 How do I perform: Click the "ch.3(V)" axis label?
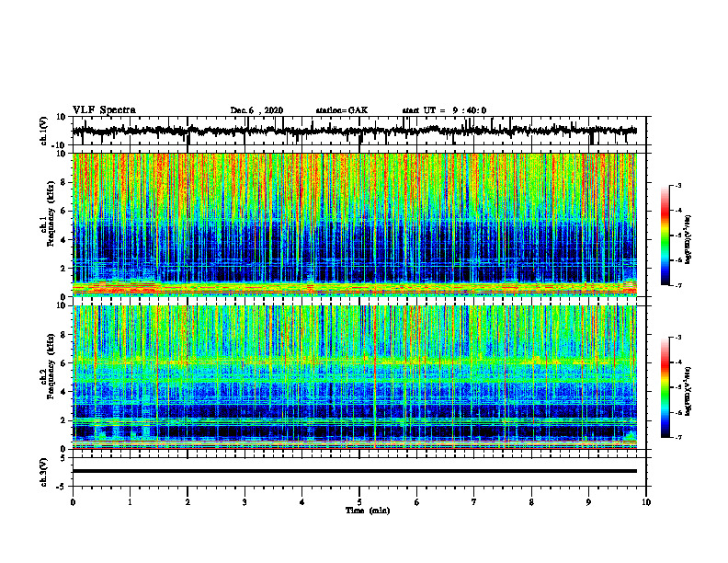point(44,472)
